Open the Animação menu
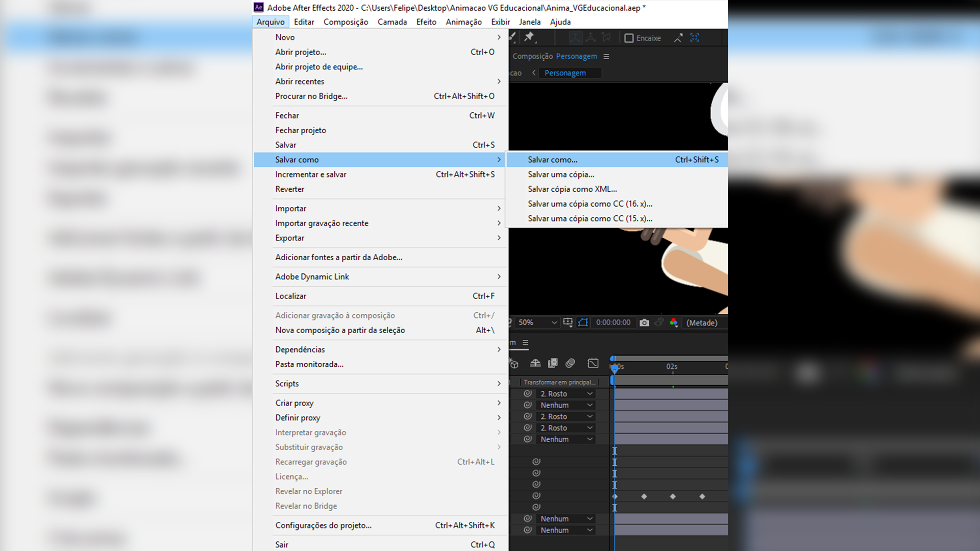Screen dimensions: 980x551 point(463,22)
